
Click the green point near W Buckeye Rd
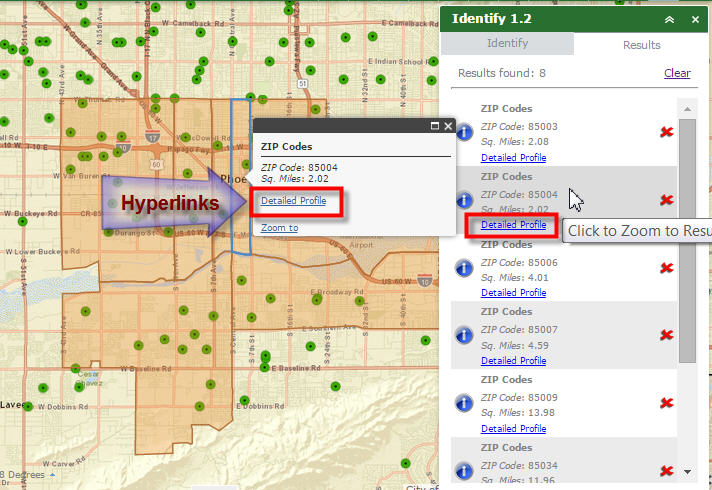(23, 222)
